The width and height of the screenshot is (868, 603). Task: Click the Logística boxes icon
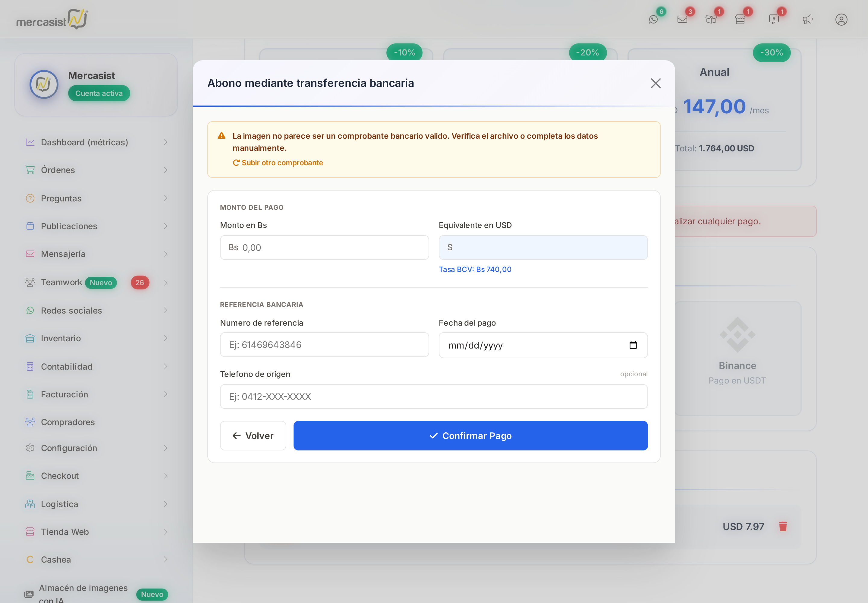(x=30, y=504)
